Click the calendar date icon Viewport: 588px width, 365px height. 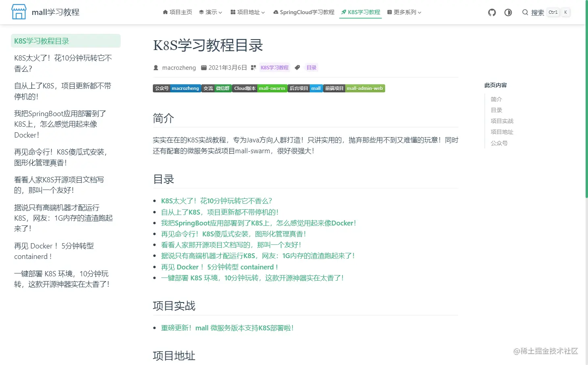pyautogui.click(x=204, y=68)
